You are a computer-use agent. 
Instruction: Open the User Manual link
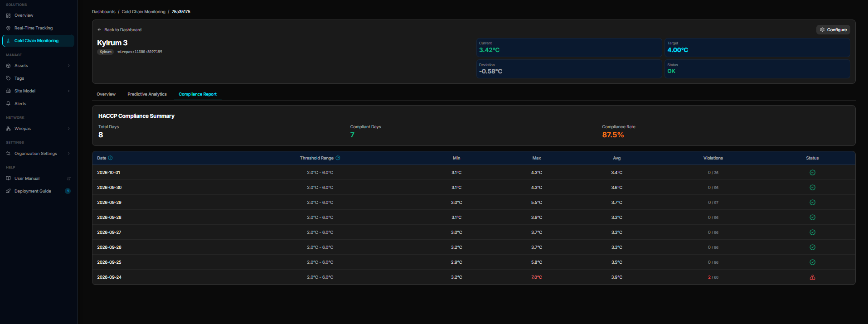[x=38, y=179]
